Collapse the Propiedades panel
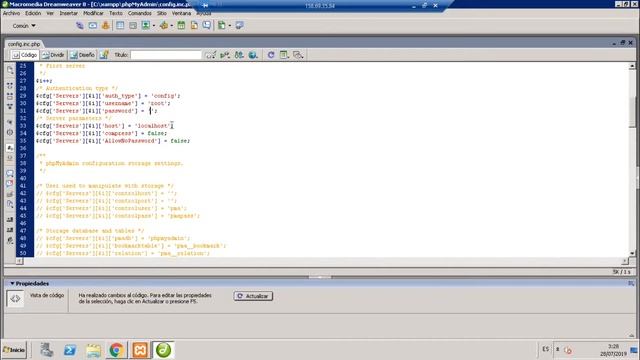The image size is (640, 360). pos(12,283)
